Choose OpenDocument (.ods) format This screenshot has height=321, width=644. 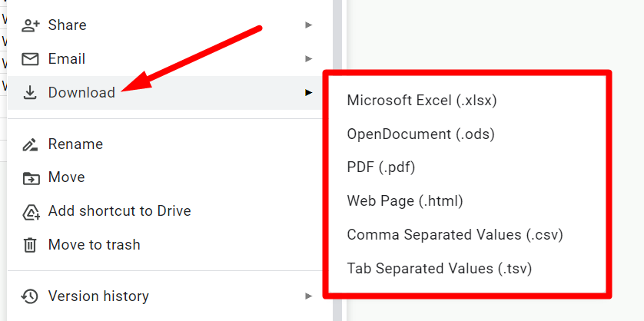(420, 134)
